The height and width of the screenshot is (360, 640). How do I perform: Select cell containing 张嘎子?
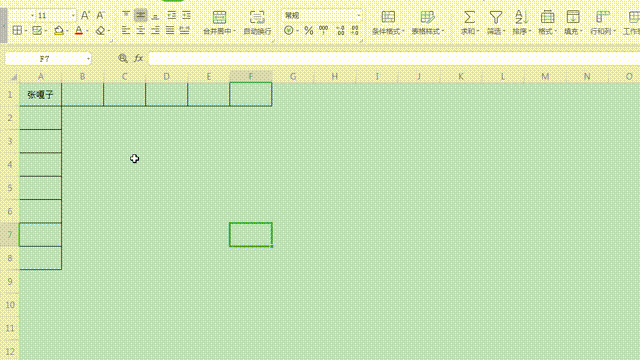pyautogui.click(x=40, y=95)
